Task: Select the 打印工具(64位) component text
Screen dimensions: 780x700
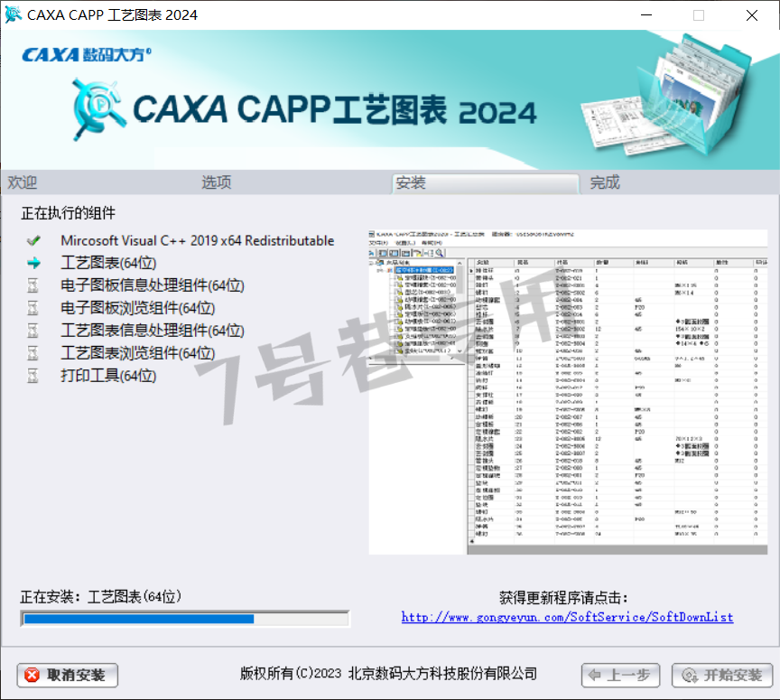Action: (108, 376)
